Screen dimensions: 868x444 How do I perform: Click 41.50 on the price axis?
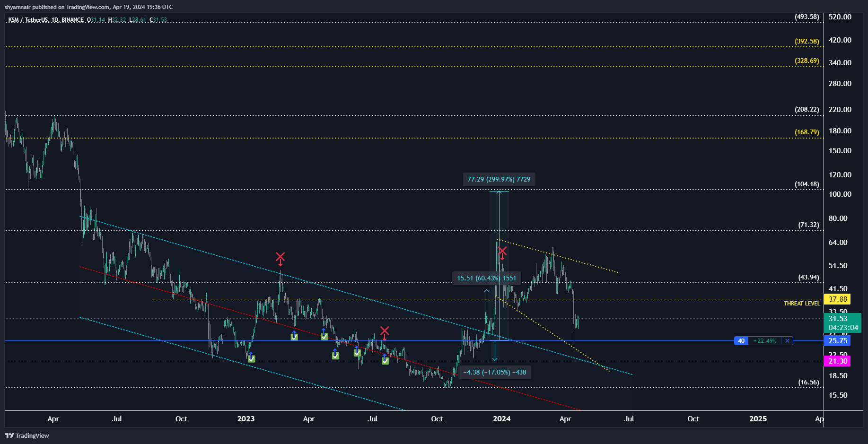838,288
